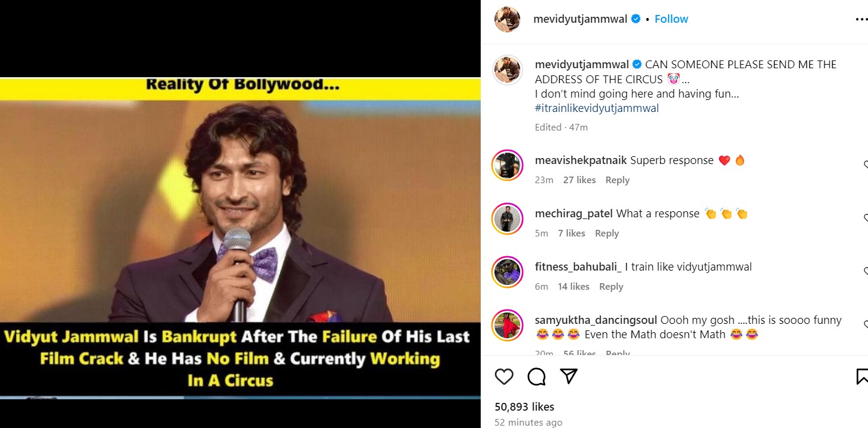Open #itrainlikevidyutjammwal hashtag link

point(596,108)
